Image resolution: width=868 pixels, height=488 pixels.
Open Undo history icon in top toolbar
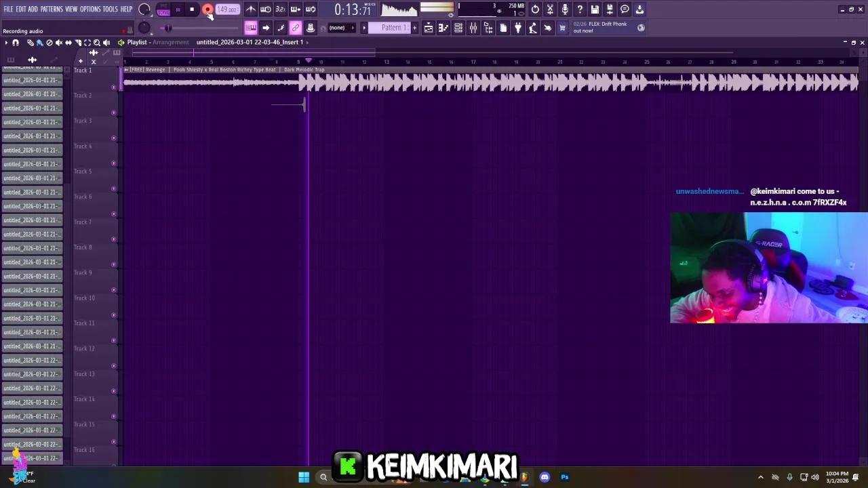coord(535,9)
